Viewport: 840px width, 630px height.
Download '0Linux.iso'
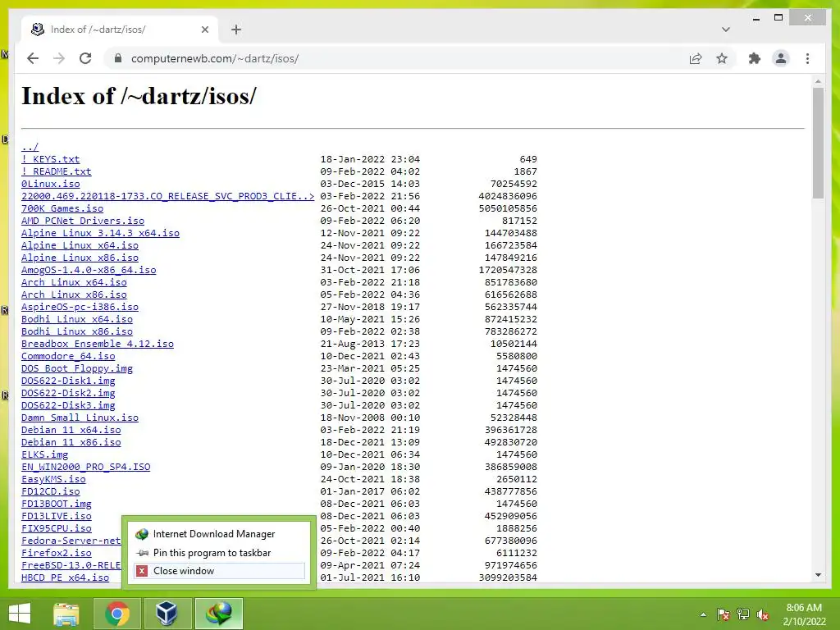coord(50,184)
